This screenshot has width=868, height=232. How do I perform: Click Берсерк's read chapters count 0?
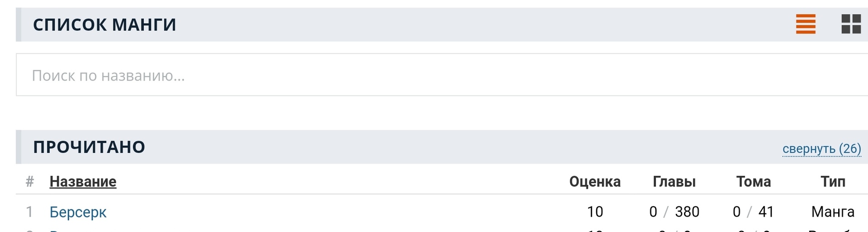coord(653,212)
